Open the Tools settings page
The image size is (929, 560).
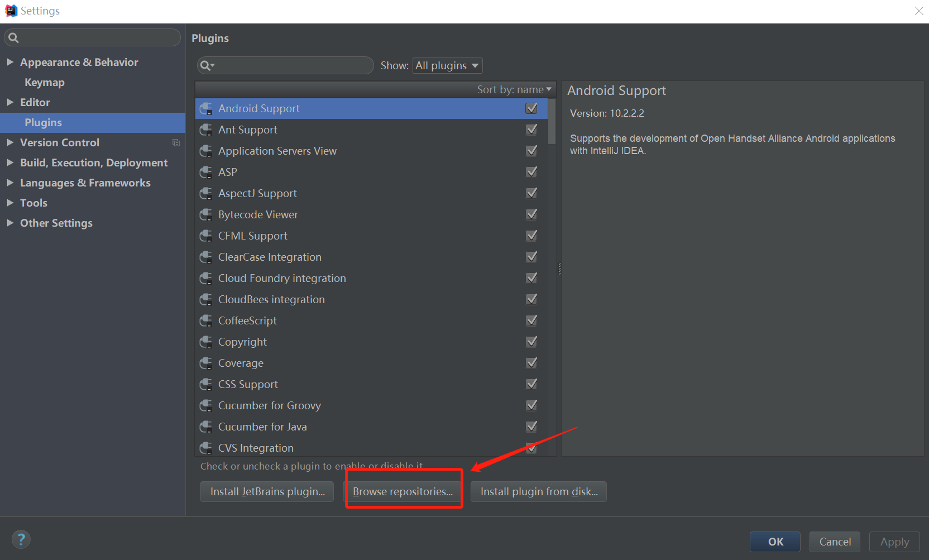point(33,203)
